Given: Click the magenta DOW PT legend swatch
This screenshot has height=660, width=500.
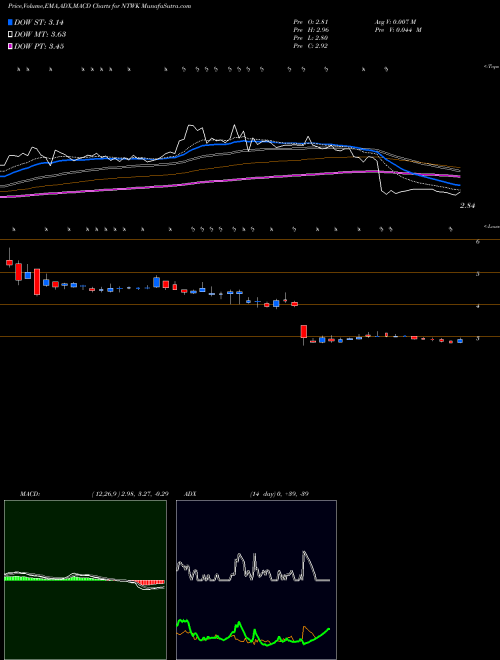Looking at the screenshot, I should [x=10, y=46].
